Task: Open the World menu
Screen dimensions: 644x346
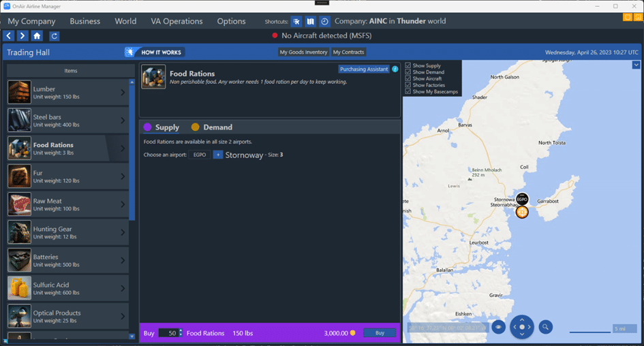Action: [125, 21]
